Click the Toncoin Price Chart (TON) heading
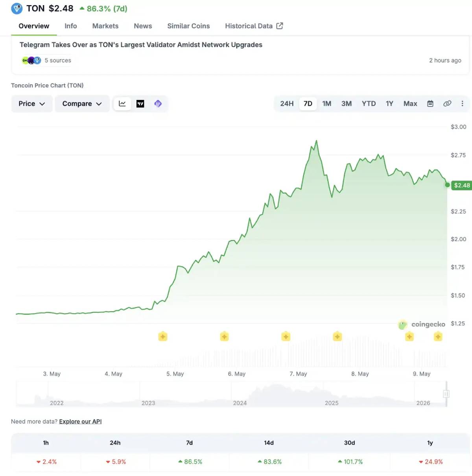The height and width of the screenshot is (476, 472). 47,85
